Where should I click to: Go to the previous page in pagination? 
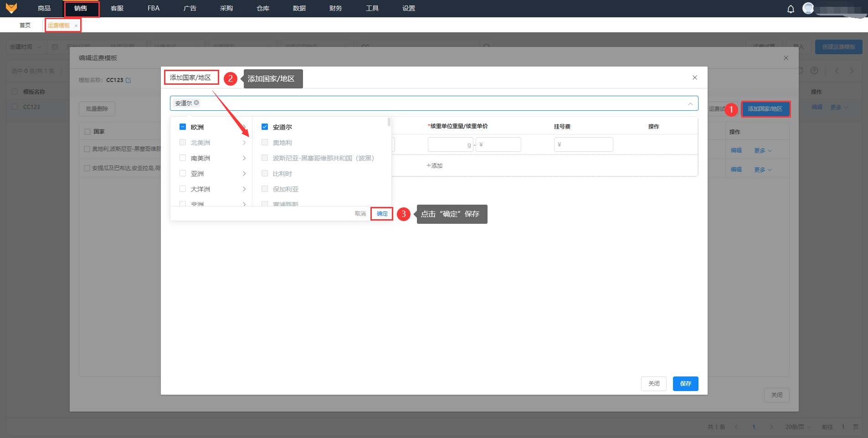tap(736, 427)
